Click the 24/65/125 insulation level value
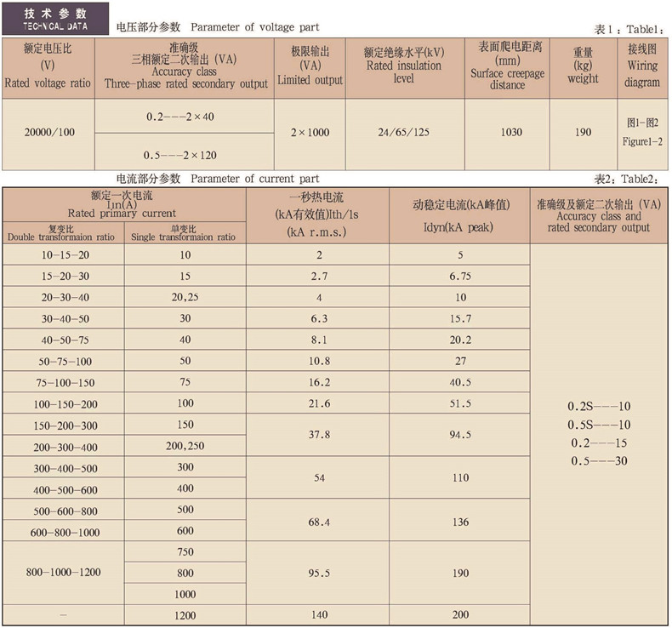This screenshot has height=628, width=672. pos(404,134)
